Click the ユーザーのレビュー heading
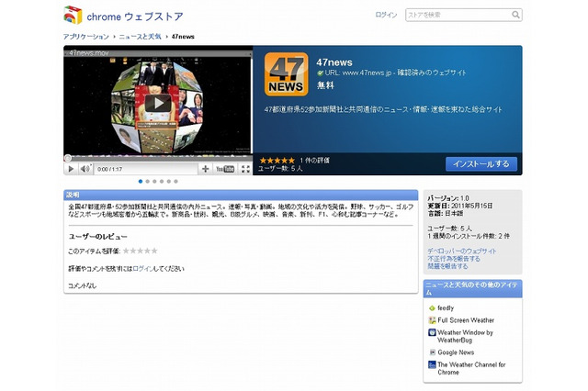 coord(97,237)
